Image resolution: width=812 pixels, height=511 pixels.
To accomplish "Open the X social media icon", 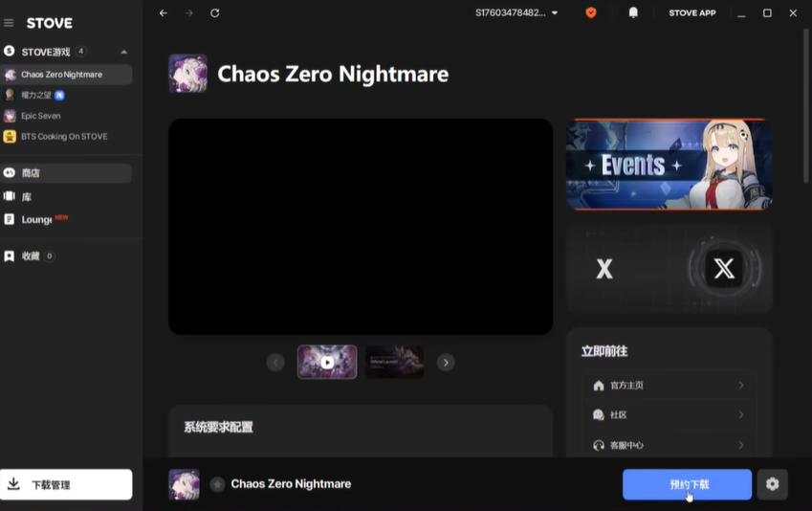I will (x=723, y=269).
